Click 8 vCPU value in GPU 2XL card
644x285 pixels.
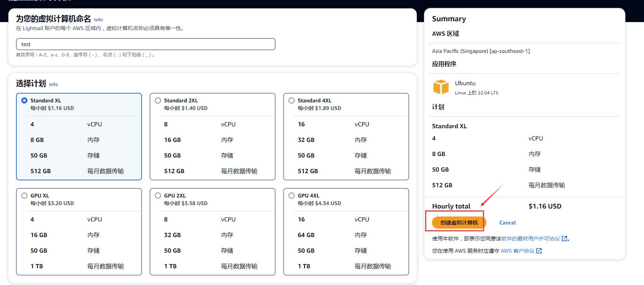point(166,220)
